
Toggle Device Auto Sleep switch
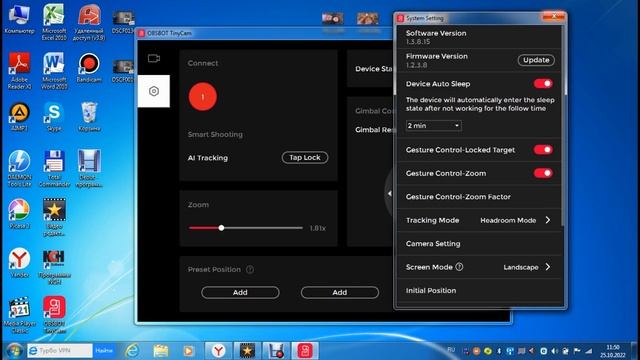click(x=543, y=84)
